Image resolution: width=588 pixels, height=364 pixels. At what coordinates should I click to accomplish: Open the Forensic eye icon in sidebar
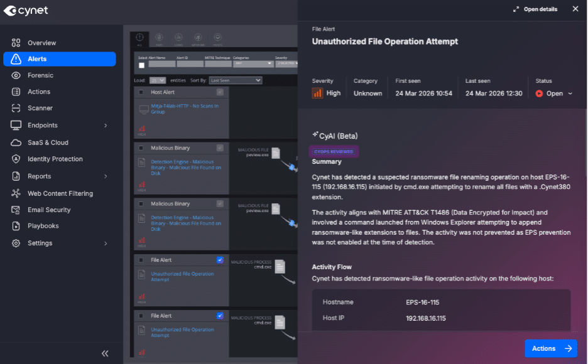click(16, 75)
